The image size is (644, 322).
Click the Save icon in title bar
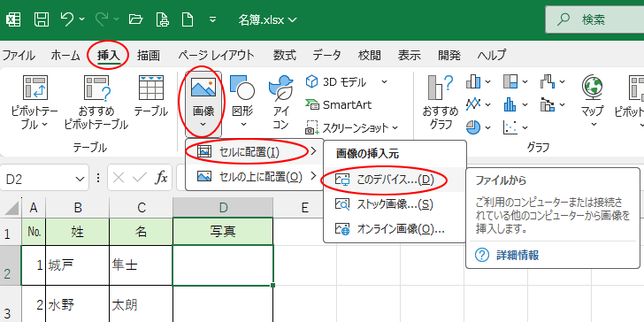pyautogui.click(x=42, y=19)
